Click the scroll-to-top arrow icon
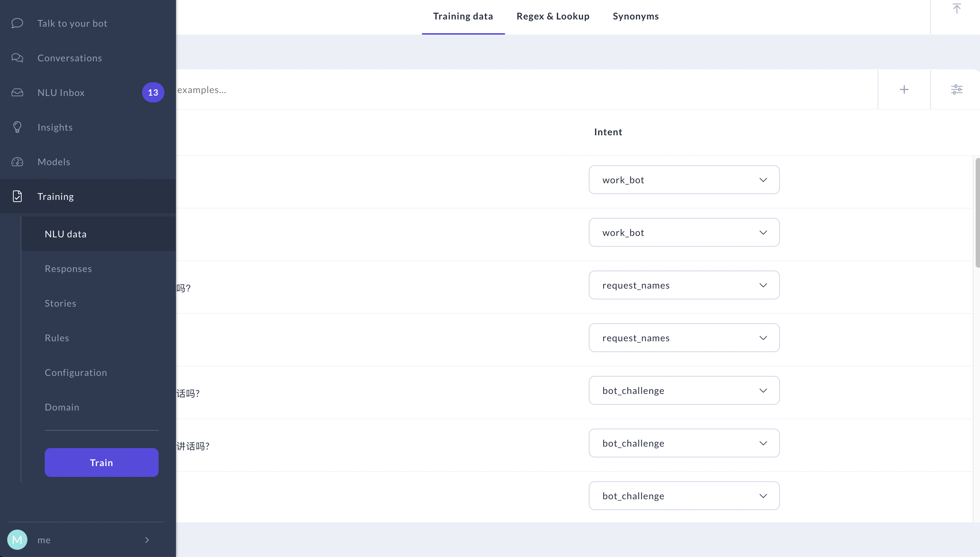980x557 pixels. coord(956,9)
